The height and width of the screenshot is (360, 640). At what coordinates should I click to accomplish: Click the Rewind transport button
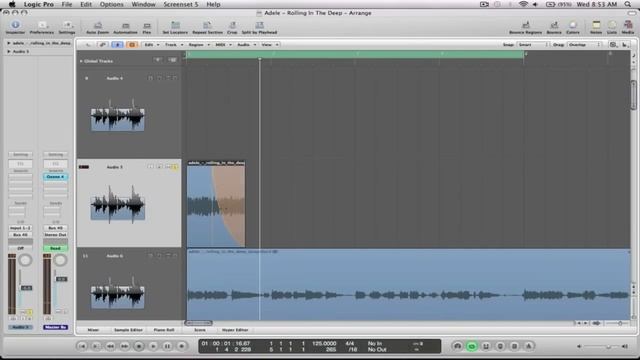click(x=110, y=346)
